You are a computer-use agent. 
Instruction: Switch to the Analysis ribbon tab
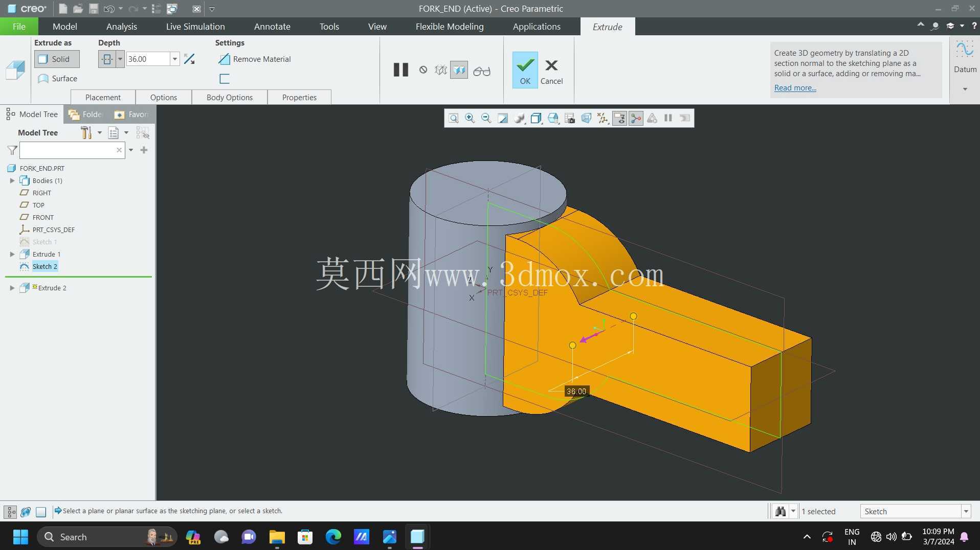(122, 27)
